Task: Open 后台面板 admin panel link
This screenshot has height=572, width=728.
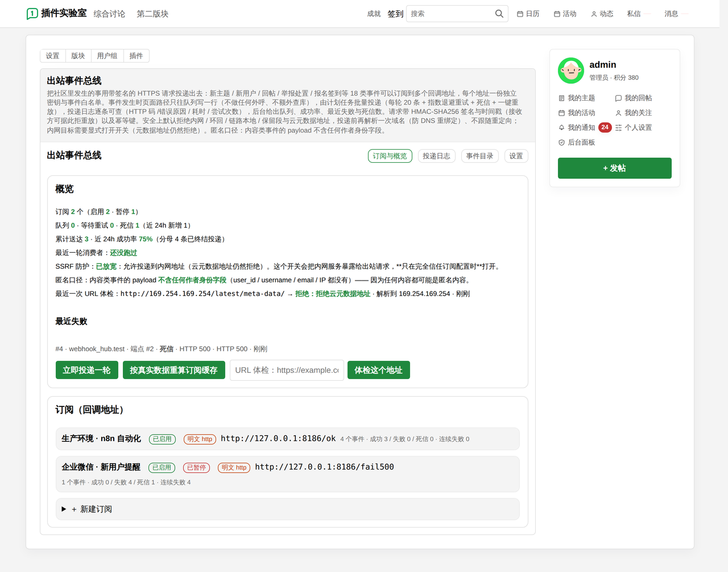Action: point(577,142)
